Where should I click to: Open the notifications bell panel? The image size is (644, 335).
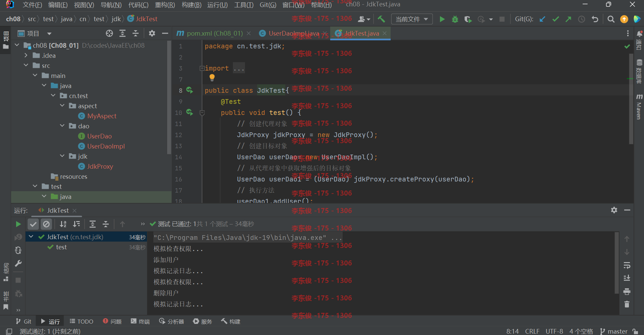(x=639, y=40)
